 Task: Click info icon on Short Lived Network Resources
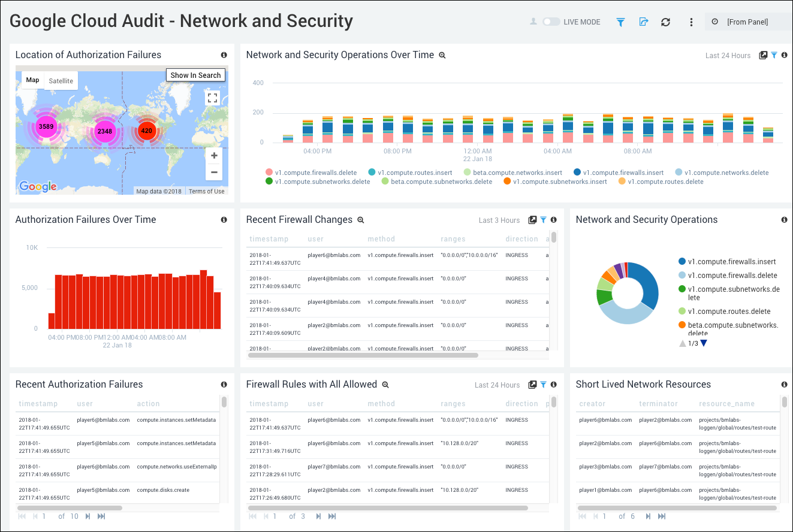(784, 385)
